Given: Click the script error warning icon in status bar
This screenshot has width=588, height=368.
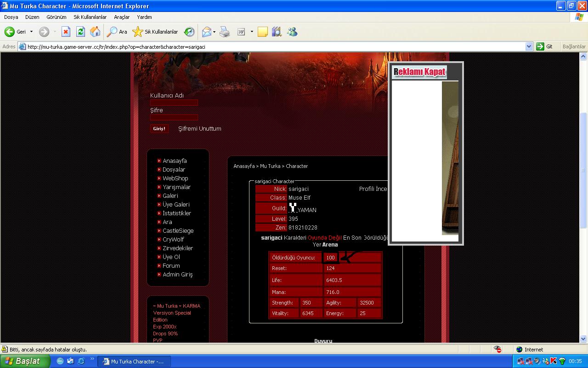Looking at the screenshot, I should coord(5,350).
